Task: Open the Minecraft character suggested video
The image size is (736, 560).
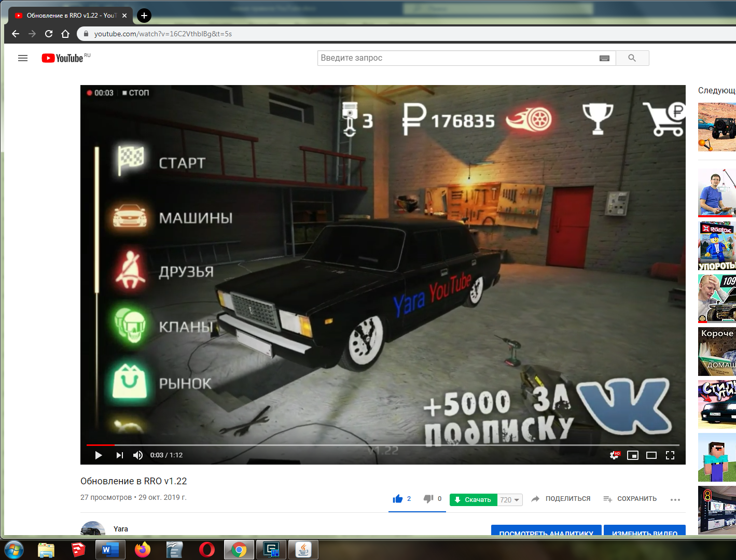Action: point(717,458)
